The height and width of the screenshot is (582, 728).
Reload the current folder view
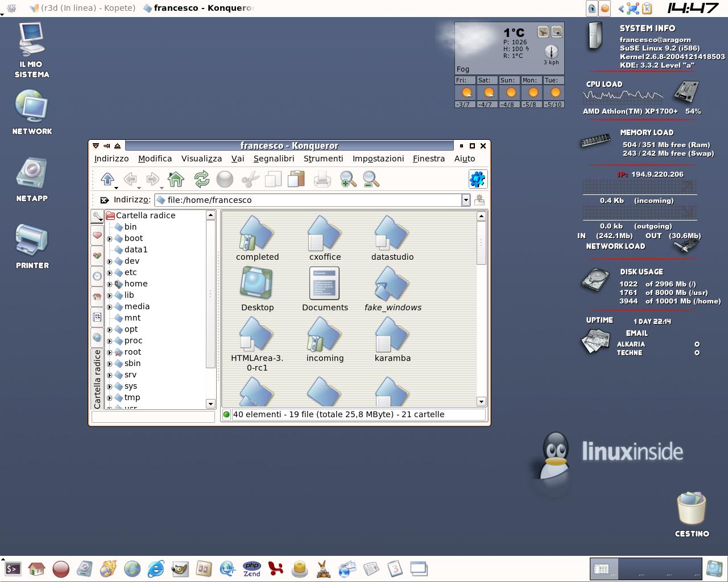[201, 179]
